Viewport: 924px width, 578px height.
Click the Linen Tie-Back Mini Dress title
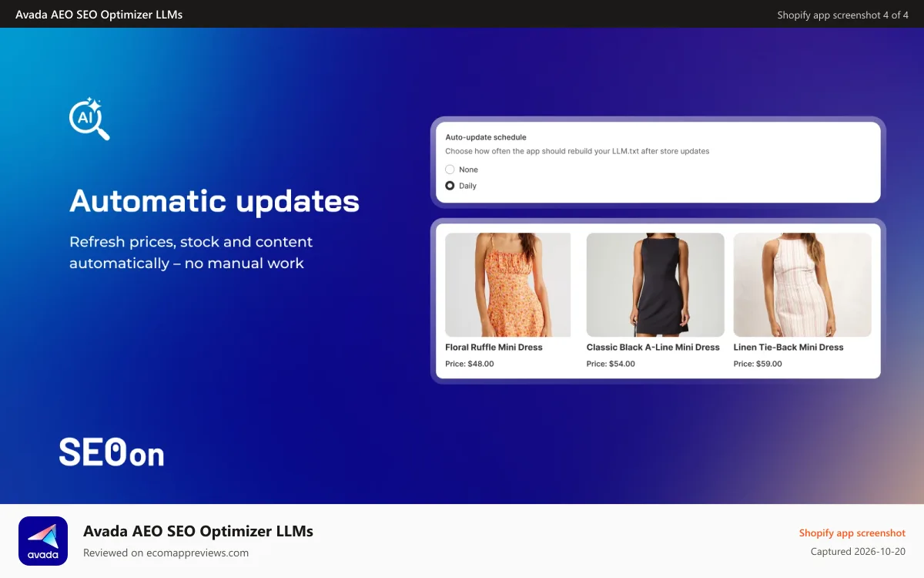click(788, 348)
